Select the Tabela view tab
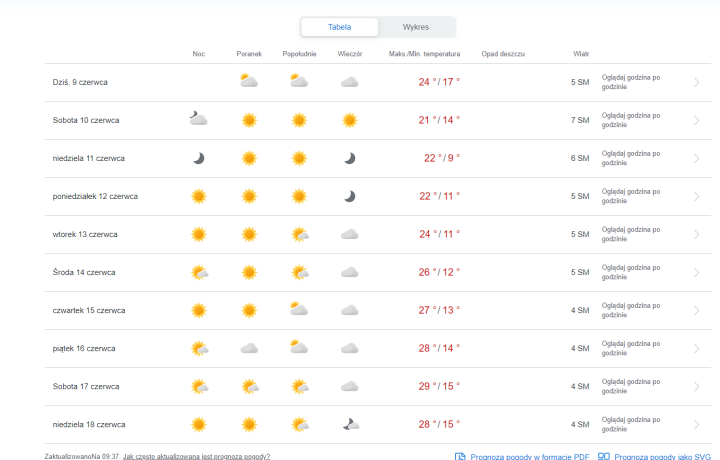The height and width of the screenshot is (460, 720). (340, 27)
